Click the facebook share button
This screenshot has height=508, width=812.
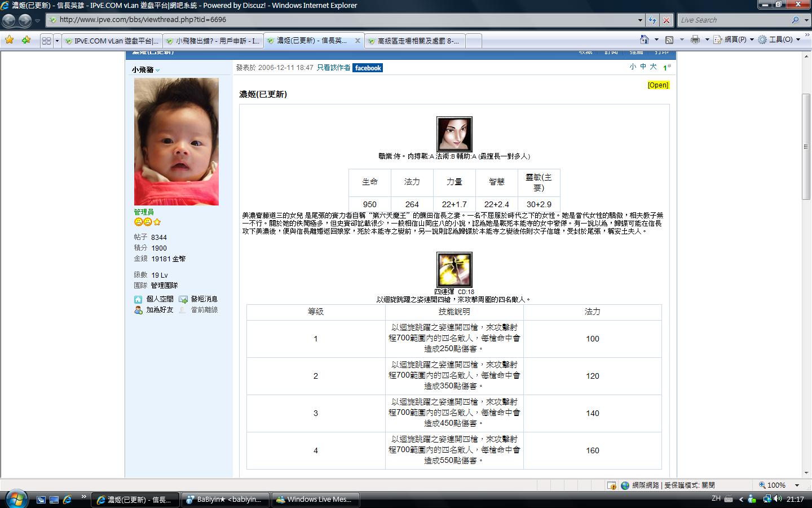pyautogui.click(x=368, y=68)
